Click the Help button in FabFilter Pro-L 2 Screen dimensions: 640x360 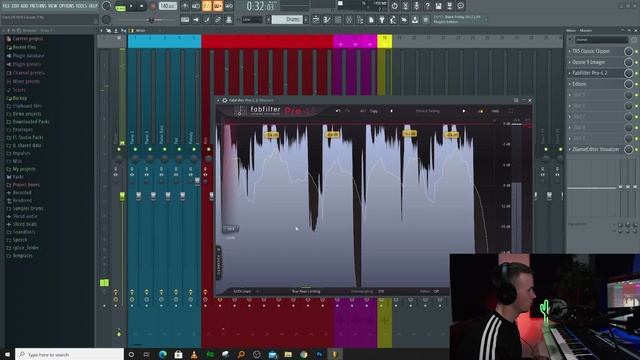pyautogui.click(x=495, y=111)
